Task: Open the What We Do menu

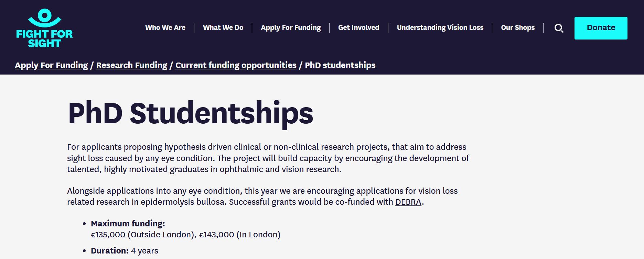Action: tap(223, 28)
